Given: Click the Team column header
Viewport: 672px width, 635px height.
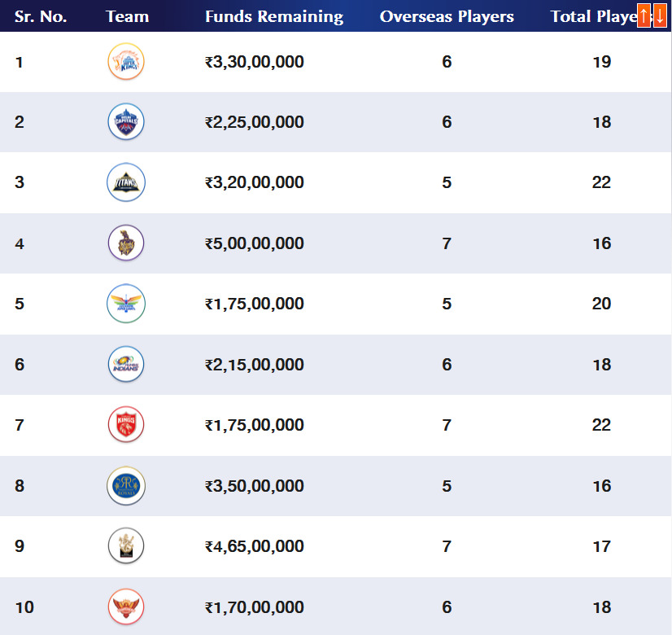Looking at the screenshot, I should [x=127, y=15].
